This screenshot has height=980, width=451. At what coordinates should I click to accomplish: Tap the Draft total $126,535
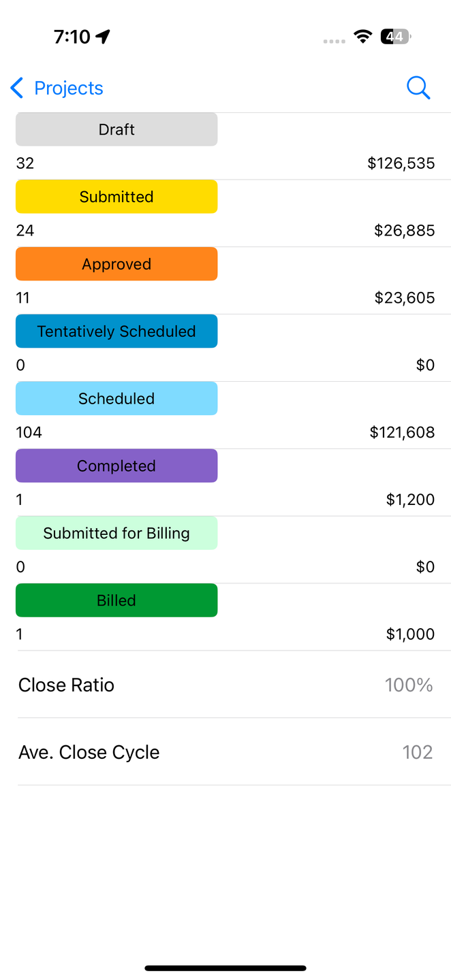(401, 163)
